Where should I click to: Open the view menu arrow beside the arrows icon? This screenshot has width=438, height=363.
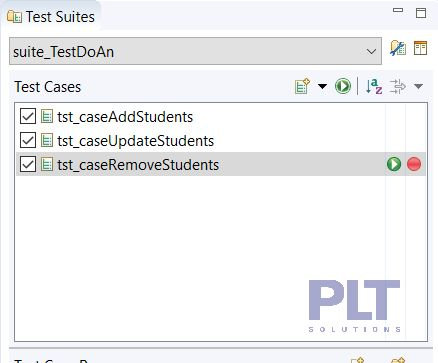(x=418, y=87)
